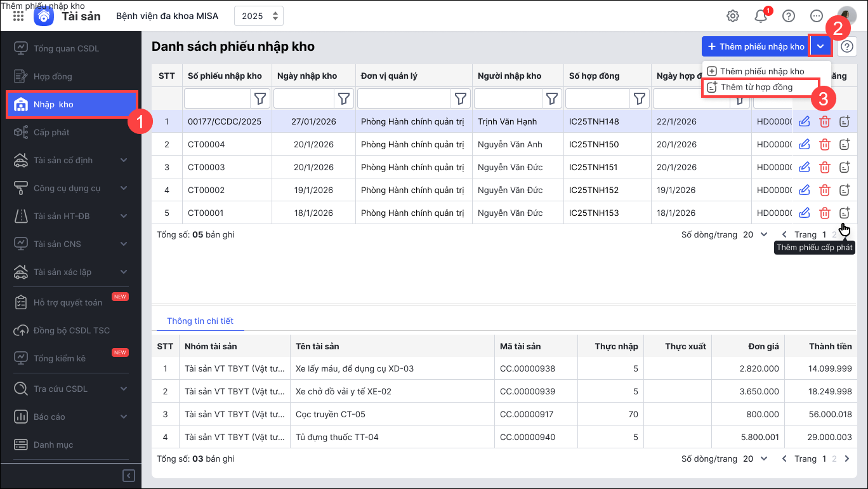Click the Đơn vị quản lý filter field
This screenshot has height=489, width=868.
404,98
